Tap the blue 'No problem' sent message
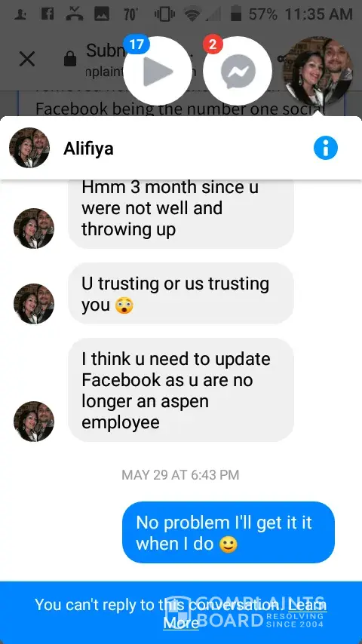This screenshot has height=644, width=362. click(229, 532)
